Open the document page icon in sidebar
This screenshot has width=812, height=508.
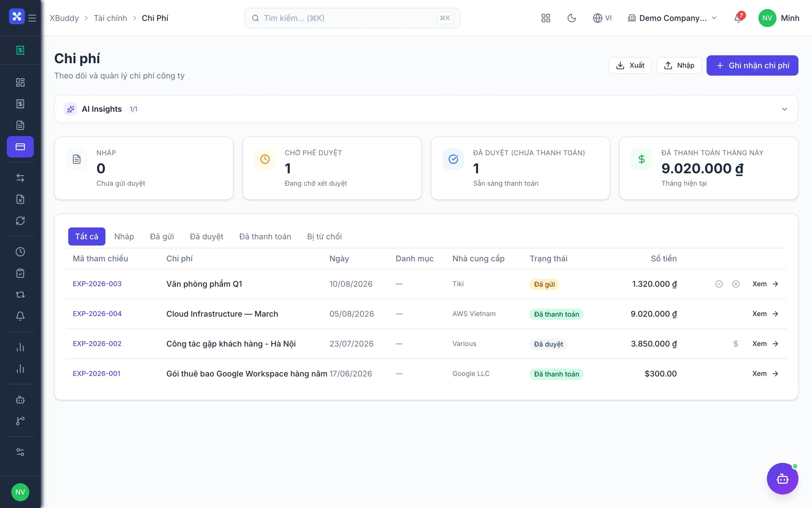(x=20, y=125)
